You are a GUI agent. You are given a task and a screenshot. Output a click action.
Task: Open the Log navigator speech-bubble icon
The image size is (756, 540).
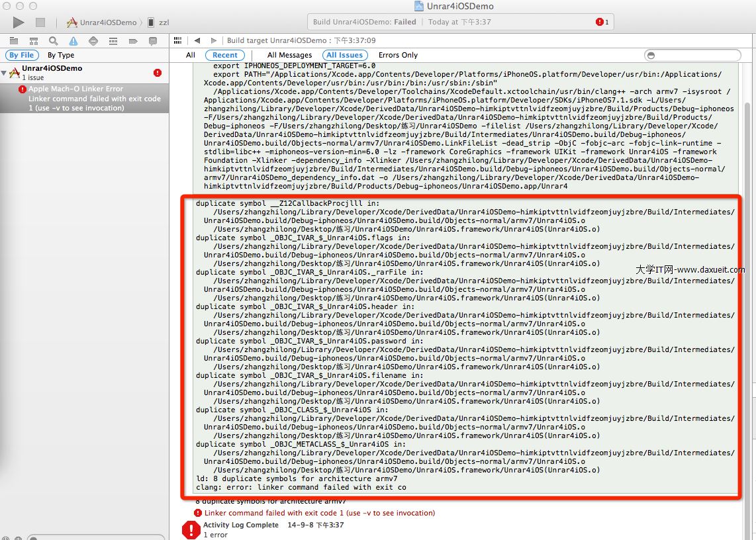click(x=153, y=41)
